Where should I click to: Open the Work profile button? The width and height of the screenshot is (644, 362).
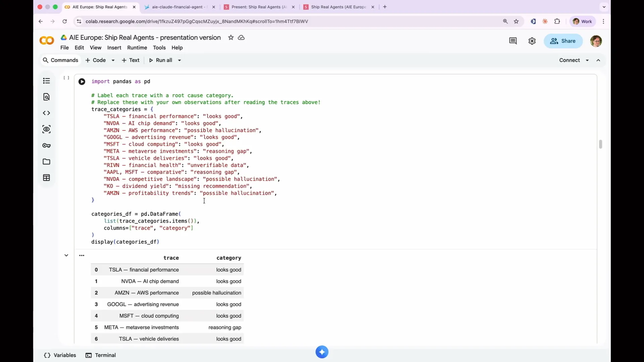[583, 21]
